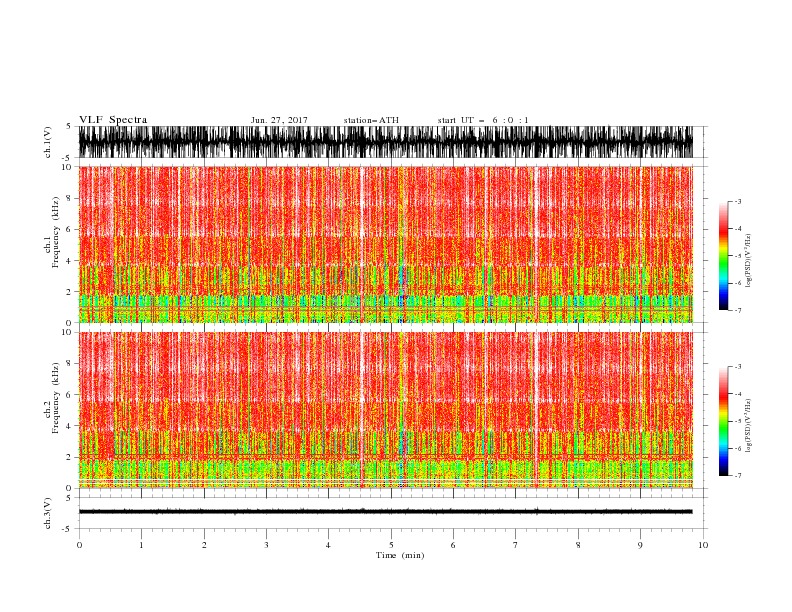Click the "8" kHz tick on ch.1 frequency axis
792x612 pixels.
pyautogui.click(x=70, y=198)
